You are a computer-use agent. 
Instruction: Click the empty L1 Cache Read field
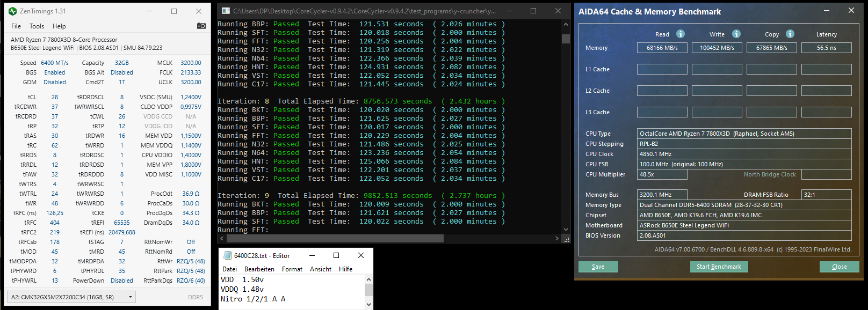pyautogui.click(x=662, y=69)
